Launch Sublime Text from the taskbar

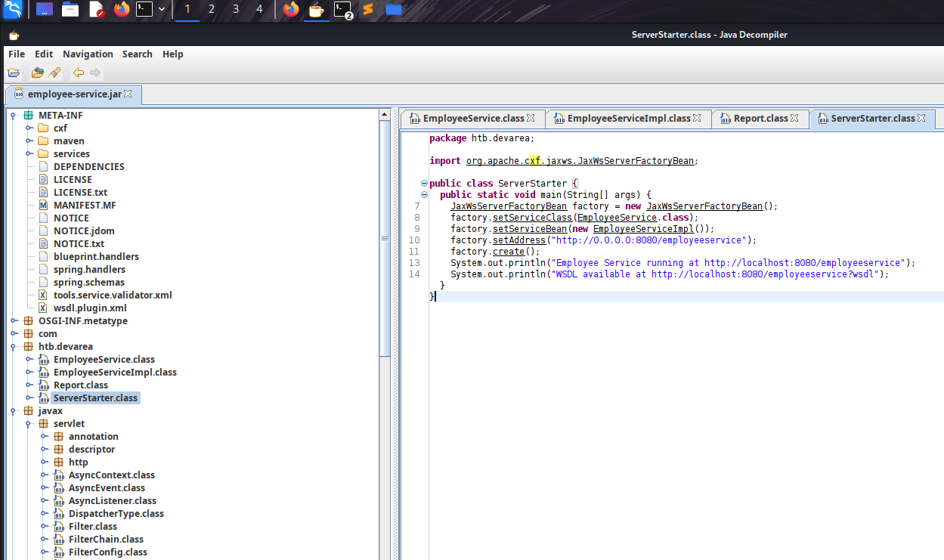tap(368, 10)
